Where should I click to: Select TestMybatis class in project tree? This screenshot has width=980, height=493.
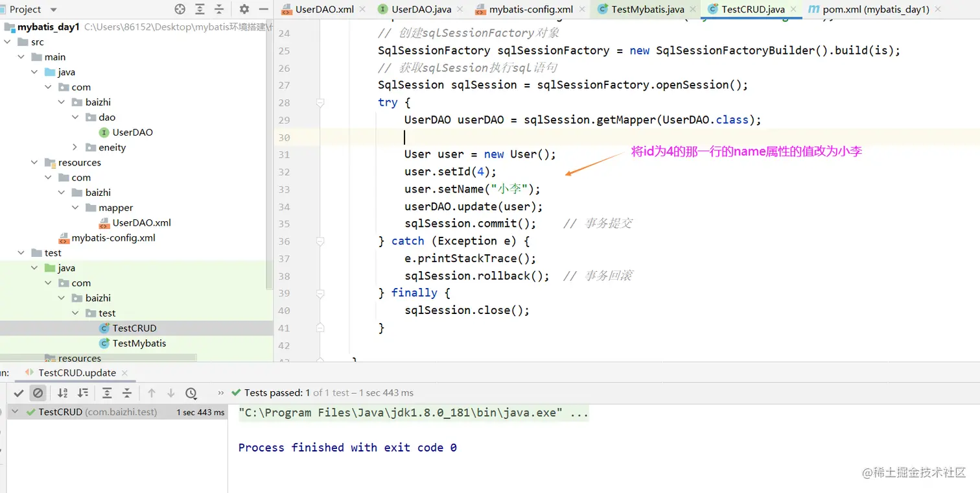[139, 343]
